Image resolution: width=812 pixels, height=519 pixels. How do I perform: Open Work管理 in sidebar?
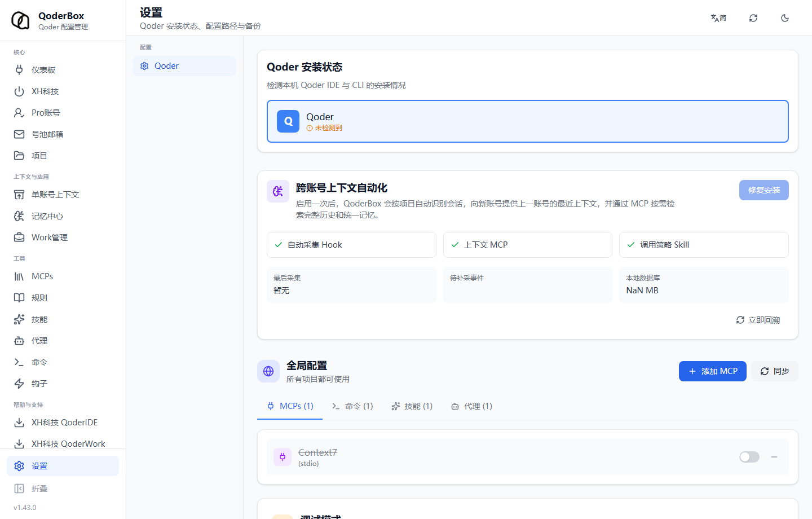point(63,237)
